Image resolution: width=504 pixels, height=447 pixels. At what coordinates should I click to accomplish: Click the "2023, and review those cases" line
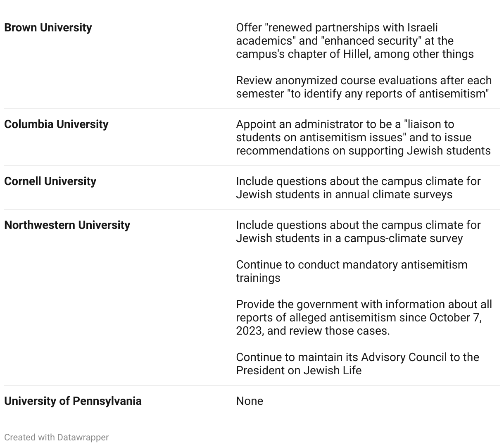coord(313,331)
